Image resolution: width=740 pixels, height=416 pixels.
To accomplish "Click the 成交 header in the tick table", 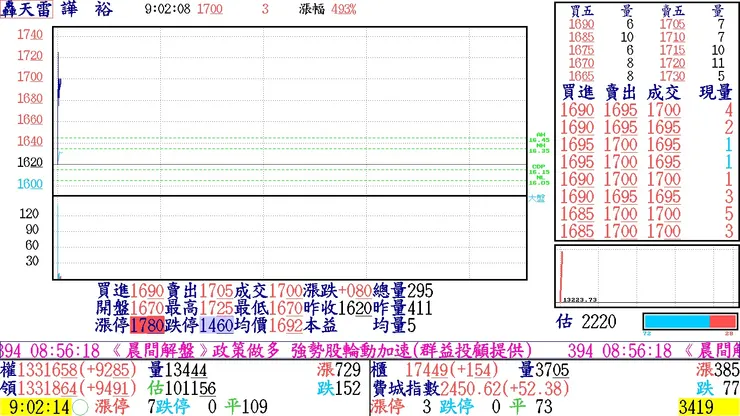I will pos(664,93).
